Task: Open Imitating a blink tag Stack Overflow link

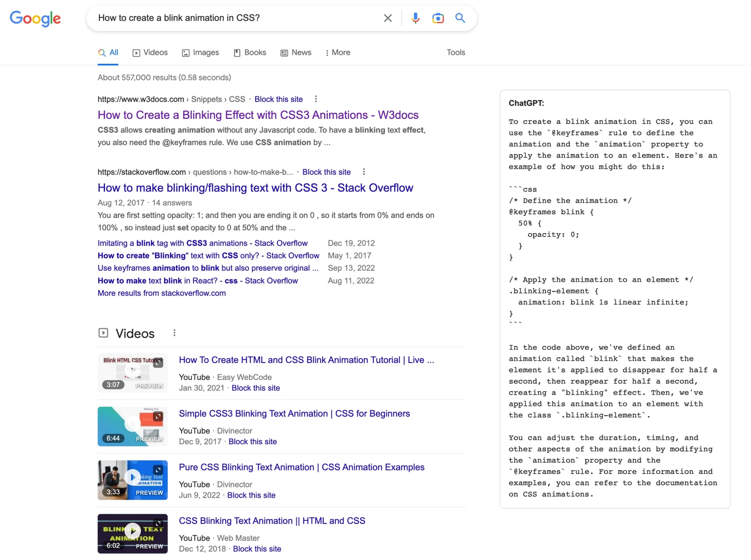Action: point(202,243)
